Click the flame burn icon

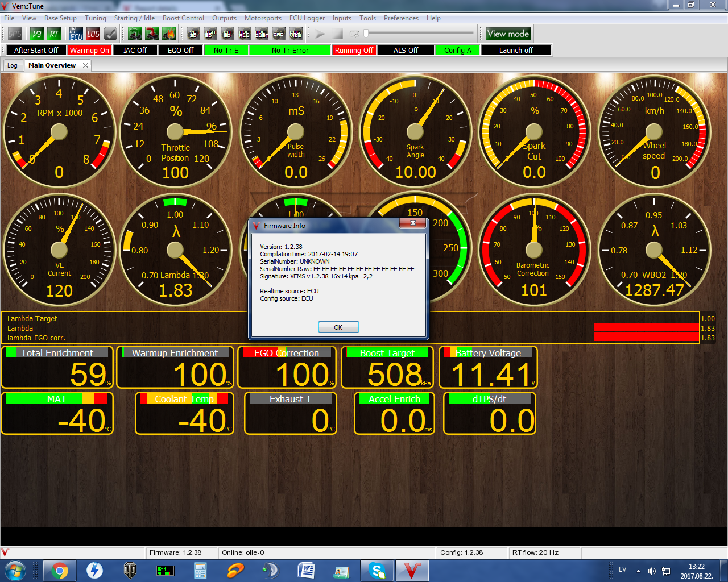(169, 34)
